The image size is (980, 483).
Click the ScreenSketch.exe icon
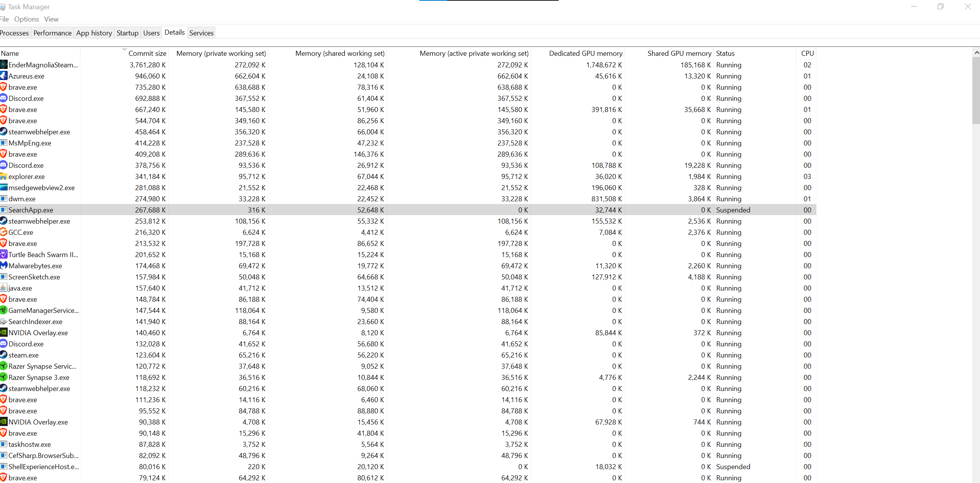[x=4, y=277]
